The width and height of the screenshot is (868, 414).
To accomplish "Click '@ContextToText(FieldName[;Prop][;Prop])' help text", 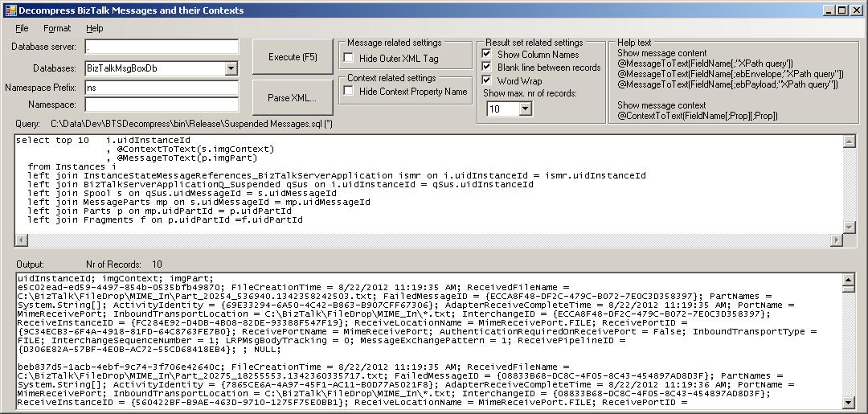I will (x=698, y=116).
